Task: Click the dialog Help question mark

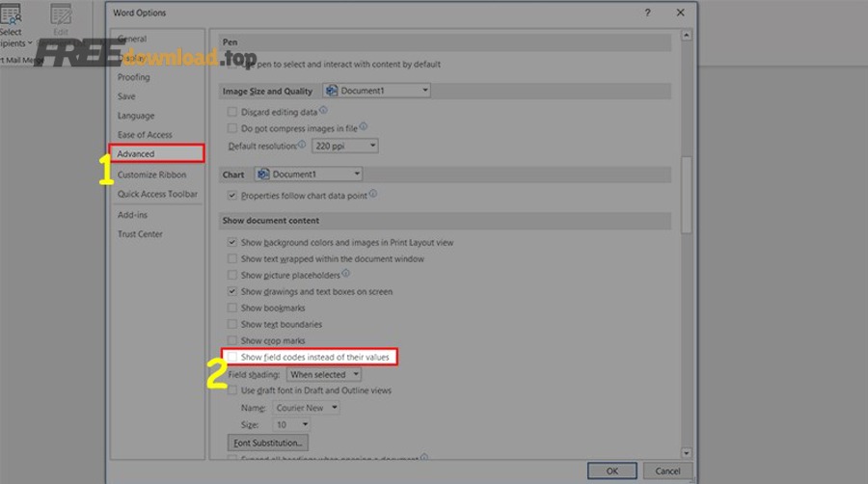Action: [648, 13]
